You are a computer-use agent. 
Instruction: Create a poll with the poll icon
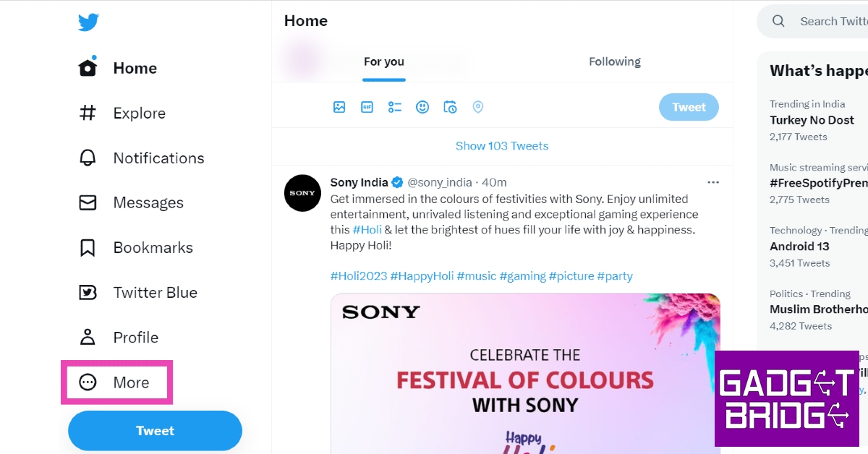point(395,107)
